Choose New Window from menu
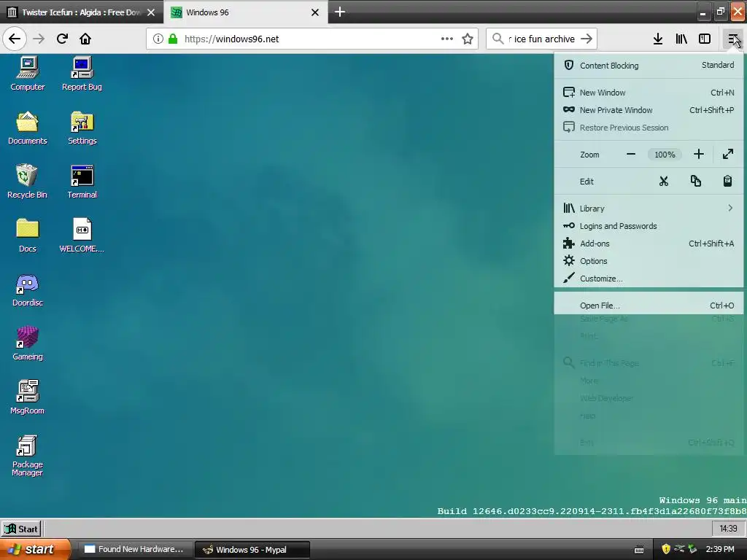The image size is (747, 560). (x=649, y=93)
